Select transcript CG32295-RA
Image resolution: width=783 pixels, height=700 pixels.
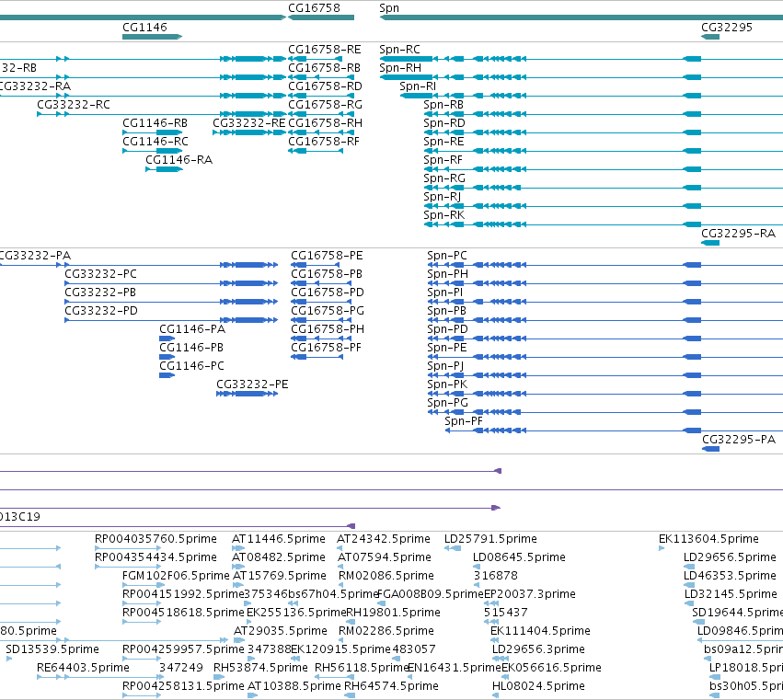[738, 234]
